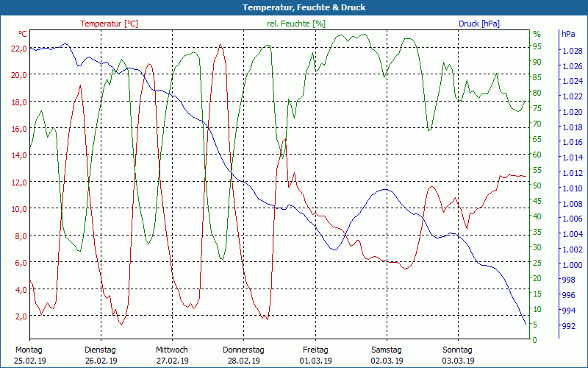Viewport: 588px width, 368px height.
Task: Click the 22,0 temperature axis tick
Action: pos(18,48)
